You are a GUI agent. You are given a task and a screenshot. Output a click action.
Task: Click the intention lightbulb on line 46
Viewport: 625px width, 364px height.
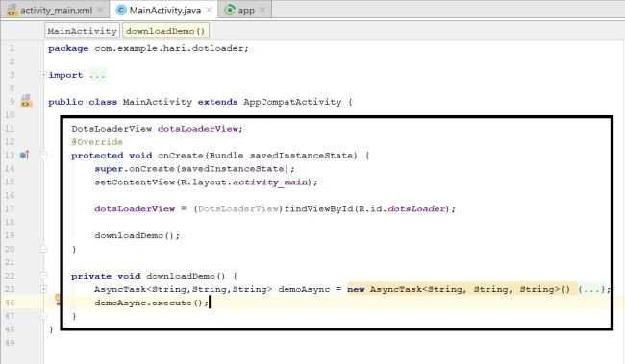pyautogui.click(x=58, y=299)
